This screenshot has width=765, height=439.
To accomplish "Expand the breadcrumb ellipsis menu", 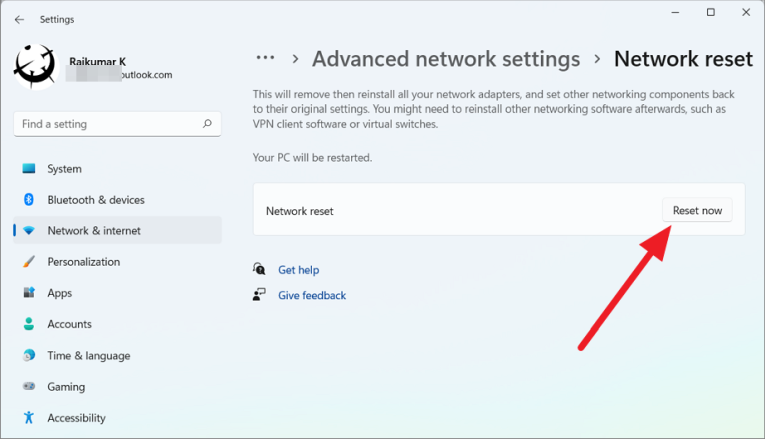I will [x=266, y=59].
